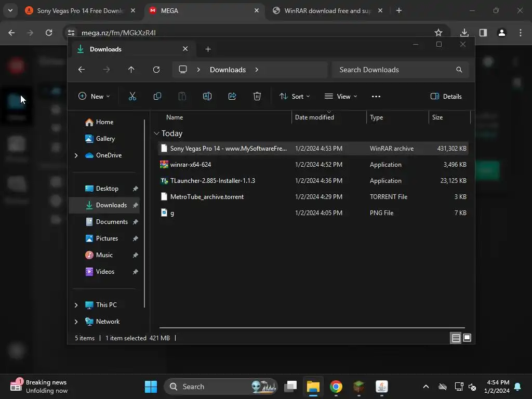This screenshot has width=532, height=399.
Task: Open Desktop in navigation pane
Action: point(107,189)
